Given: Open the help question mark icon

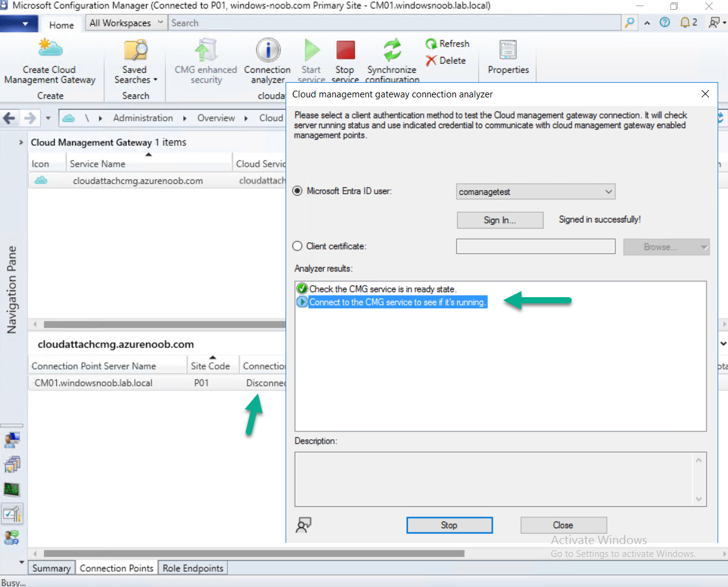Looking at the screenshot, I should (665, 22).
